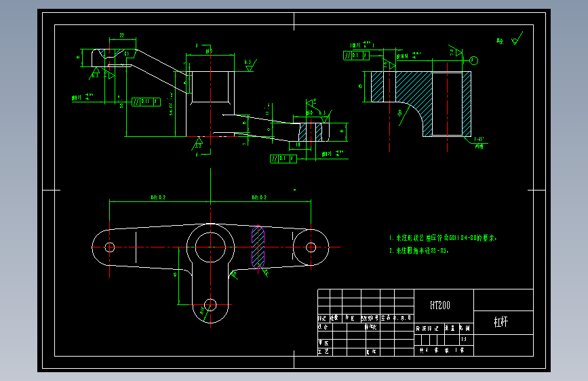588x381 pixels.
Task: Click the 其余 surface roughness label
Action: coord(500,41)
